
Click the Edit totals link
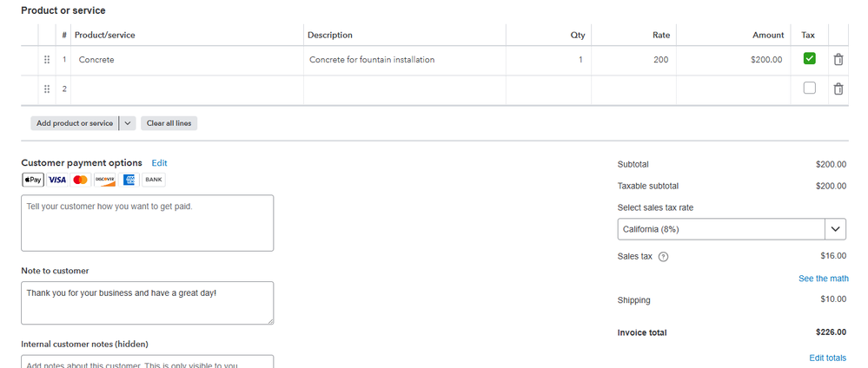(827, 358)
